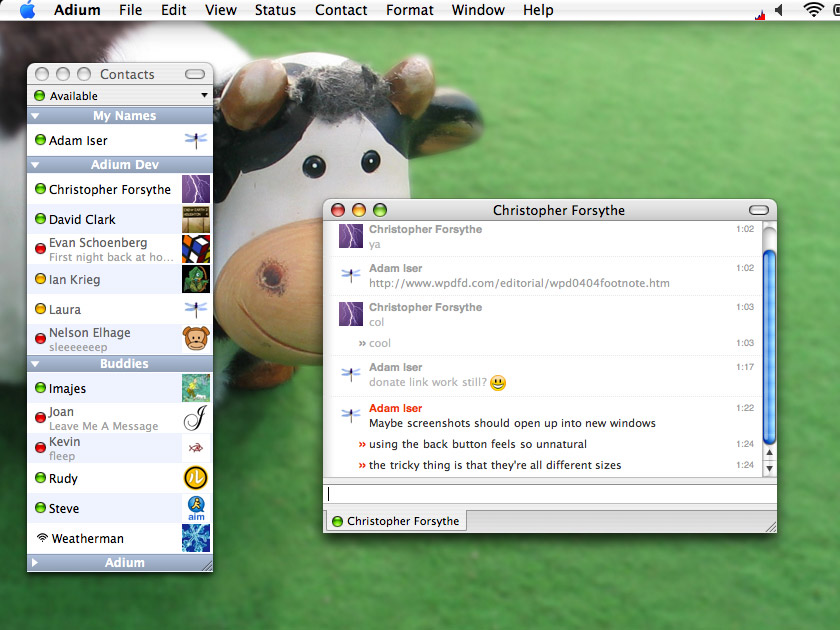Screen dimensions: 840x630
Task: Click Rudy's yellow circle avatar
Action: (196, 478)
